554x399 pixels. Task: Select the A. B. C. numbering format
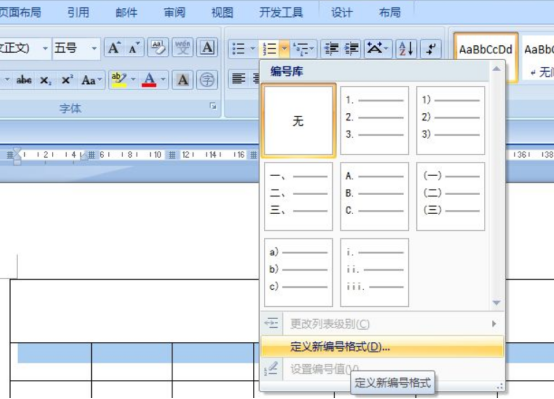(x=375, y=196)
